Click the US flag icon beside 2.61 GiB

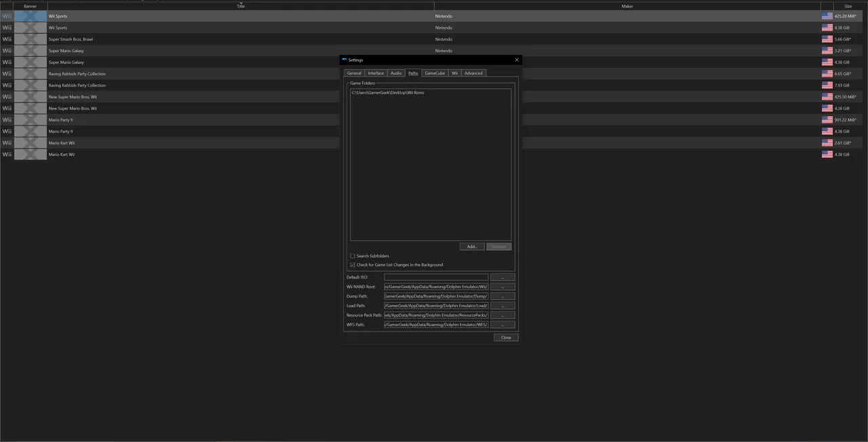pos(827,143)
